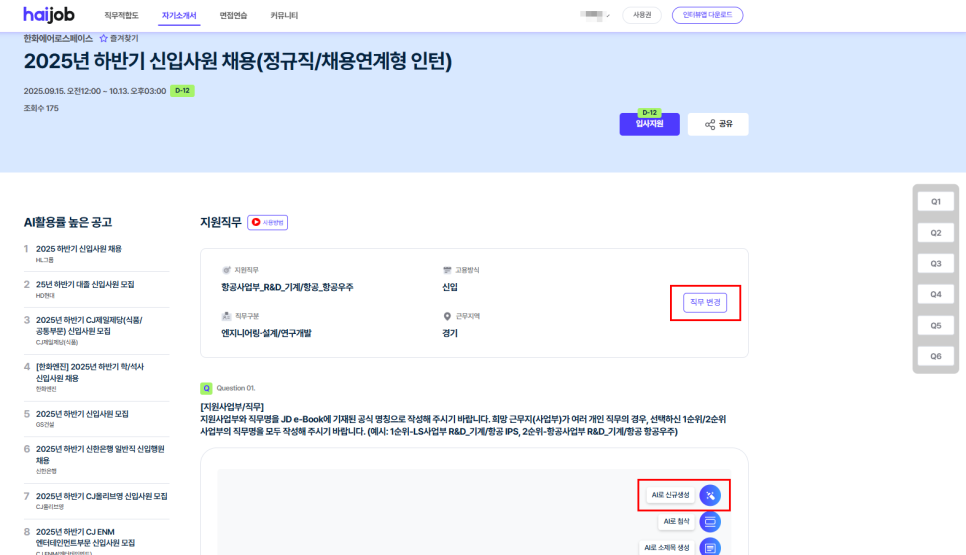Click the AI로 첨삭 round icon
This screenshot has height=555, width=966.
(x=710, y=522)
